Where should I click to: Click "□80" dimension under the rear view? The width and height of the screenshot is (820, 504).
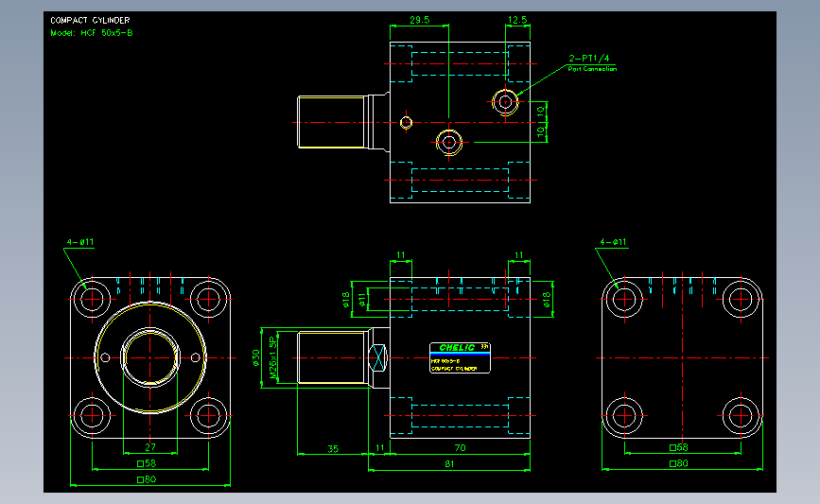click(679, 463)
